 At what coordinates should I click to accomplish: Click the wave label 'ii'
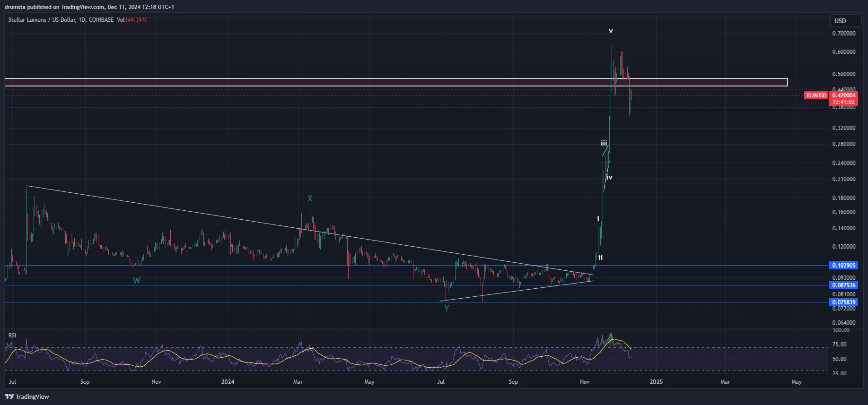pyautogui.click(x=600, y=258)
